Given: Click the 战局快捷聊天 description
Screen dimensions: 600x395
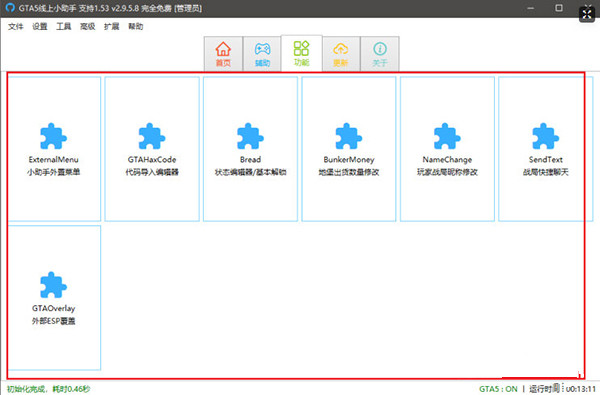Looking at the screenshot, I should (546, 172).
